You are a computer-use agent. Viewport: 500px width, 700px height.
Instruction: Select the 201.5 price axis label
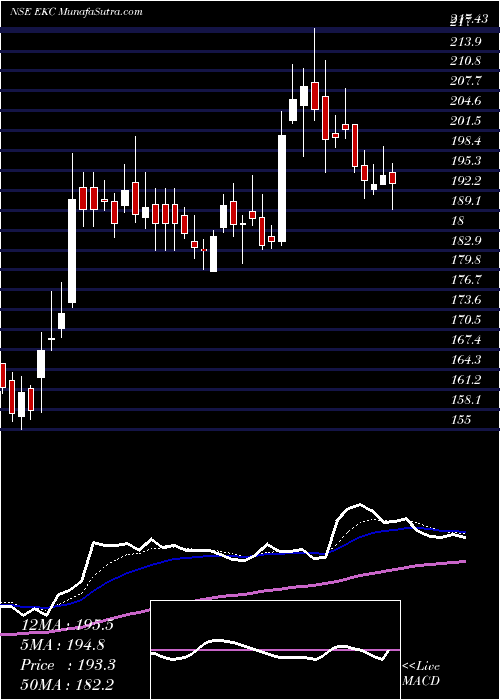467,121
